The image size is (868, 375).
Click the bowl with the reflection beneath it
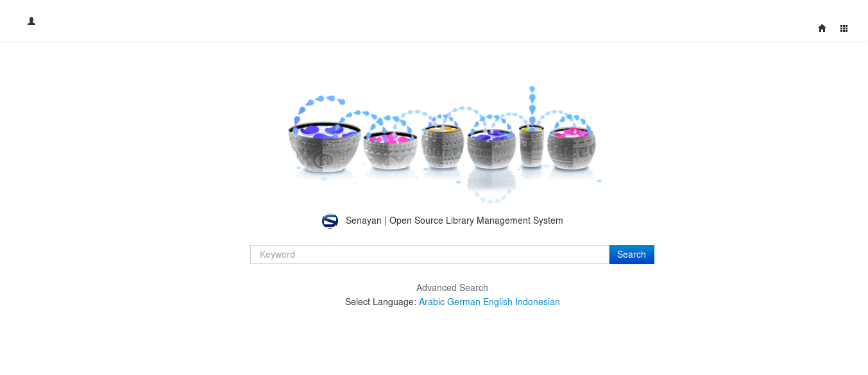pyautogui.click(x=491, y=151)
